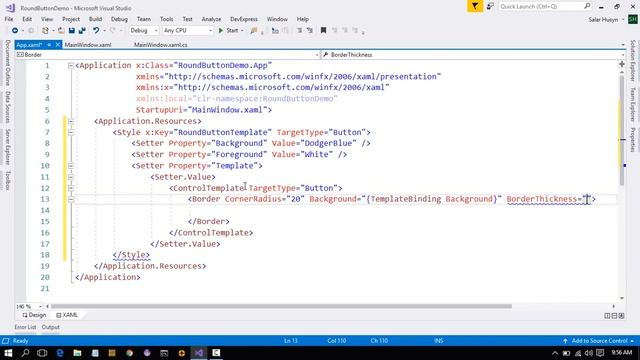Open the DevExpress menu
The height and width of the screenshot is (360, 640).
click(244, 19)
